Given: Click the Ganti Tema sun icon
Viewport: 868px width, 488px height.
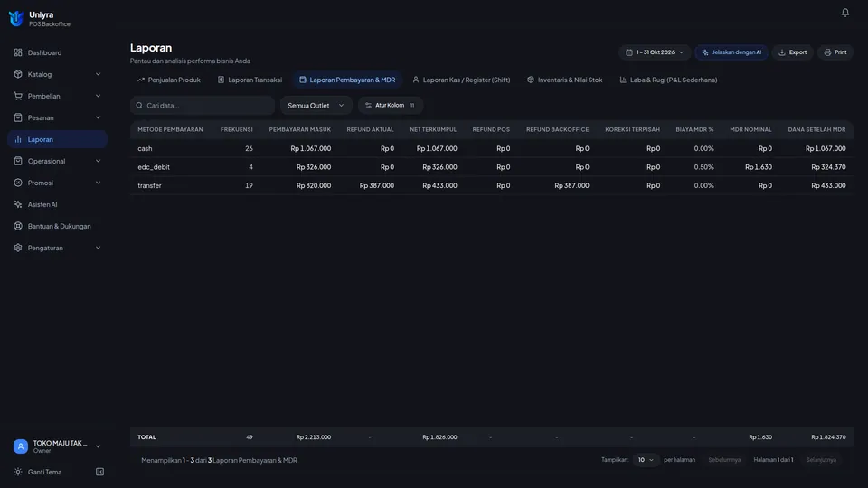Looking at the screenshot, I should click(18, 472).
